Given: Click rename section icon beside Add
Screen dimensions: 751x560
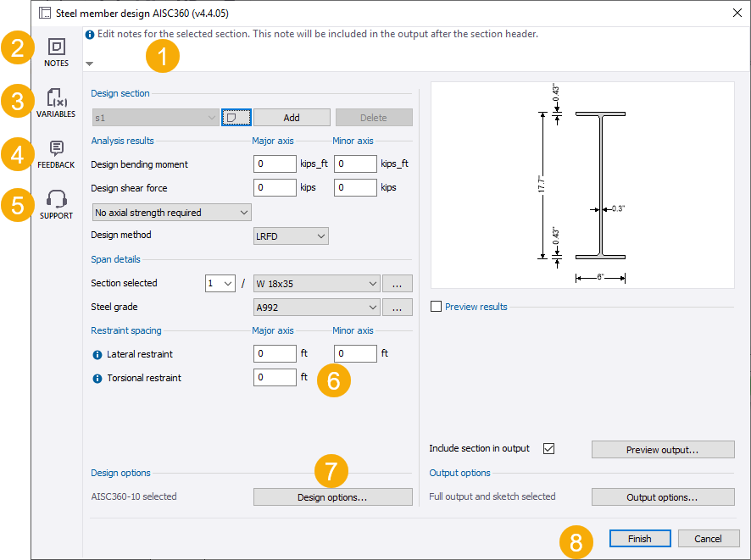Looking at the screenshot, I should [236, 118].
